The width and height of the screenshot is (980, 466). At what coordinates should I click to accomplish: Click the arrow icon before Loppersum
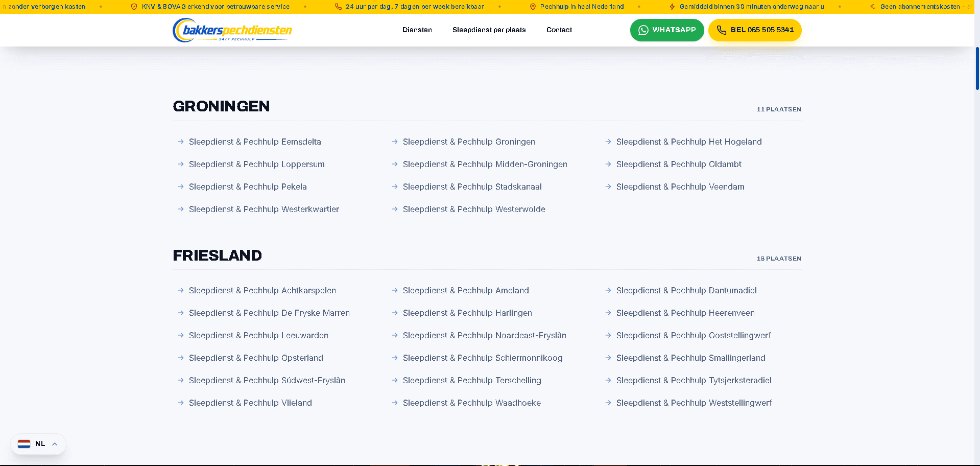point(181,164)
